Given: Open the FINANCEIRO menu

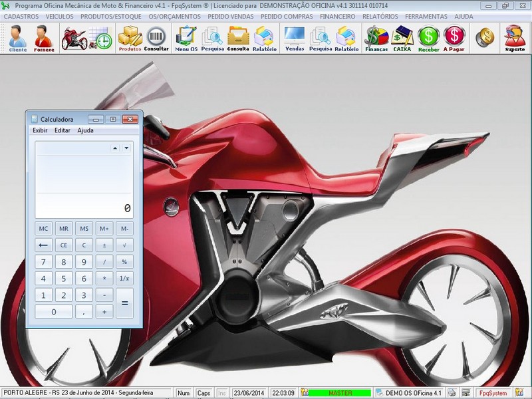Looking at the screenshot, I should 337,16.
